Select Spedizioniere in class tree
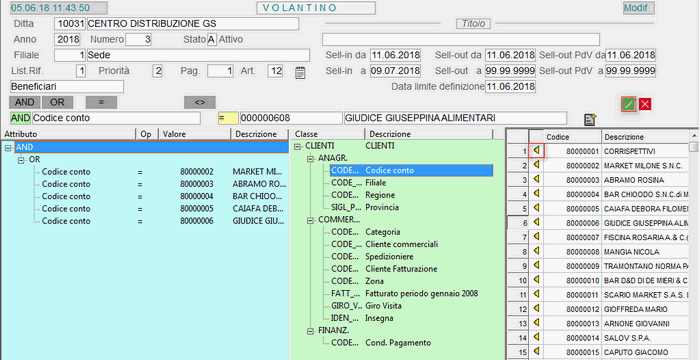 [x=389, y=257]
